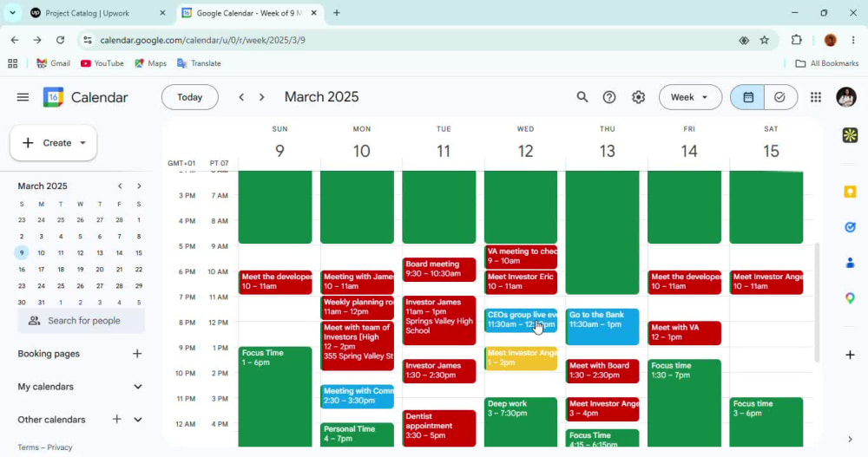Switch to Calendar view toggle
868x457 pixels.
pyautogui.click(x=748, y=97)
